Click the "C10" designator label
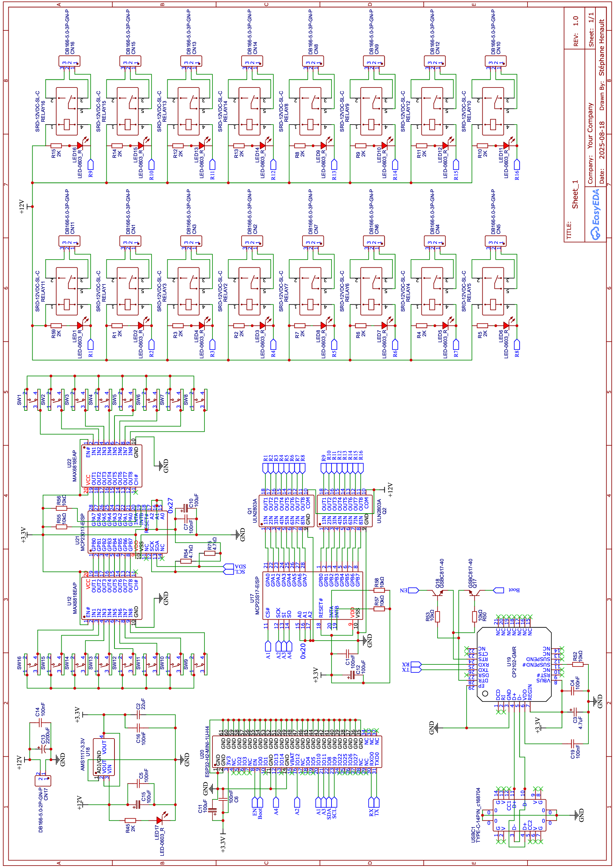The image size is (614, 868). coord(191,503)
